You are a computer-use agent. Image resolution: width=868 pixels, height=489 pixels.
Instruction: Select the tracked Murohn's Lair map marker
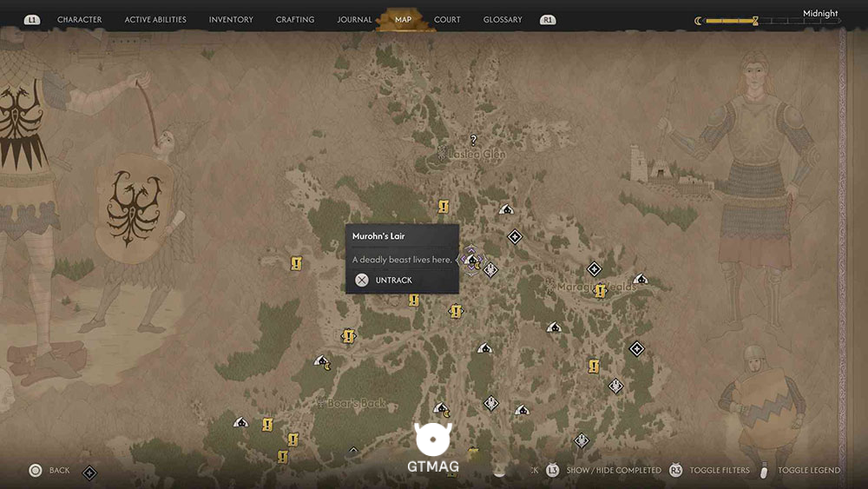(x=471, y=260)
